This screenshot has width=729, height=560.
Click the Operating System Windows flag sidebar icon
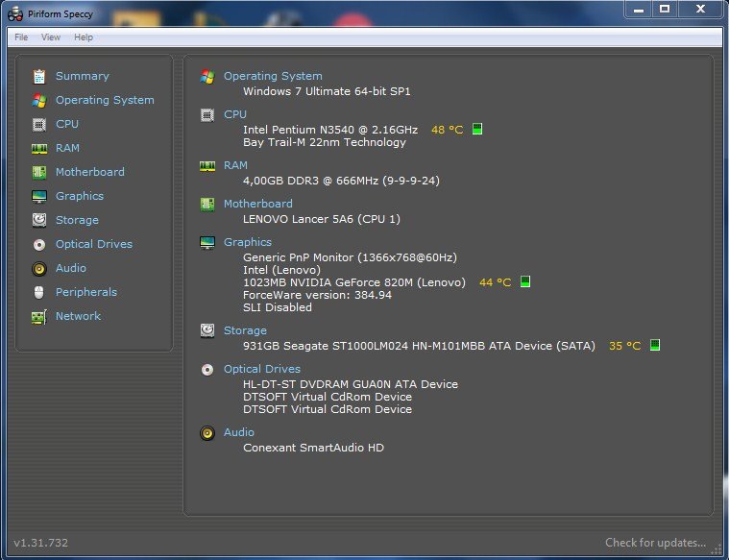click(39, 101)
